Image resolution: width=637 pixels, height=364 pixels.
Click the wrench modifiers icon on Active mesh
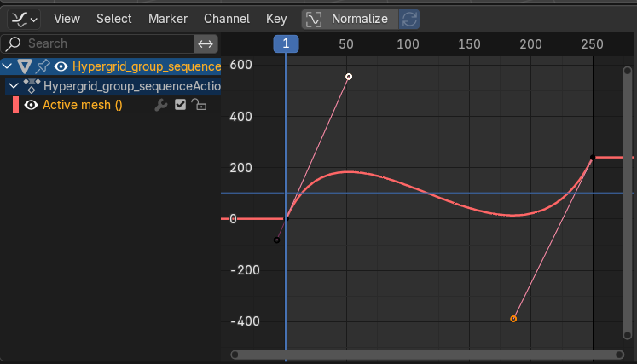click(159, 106)
